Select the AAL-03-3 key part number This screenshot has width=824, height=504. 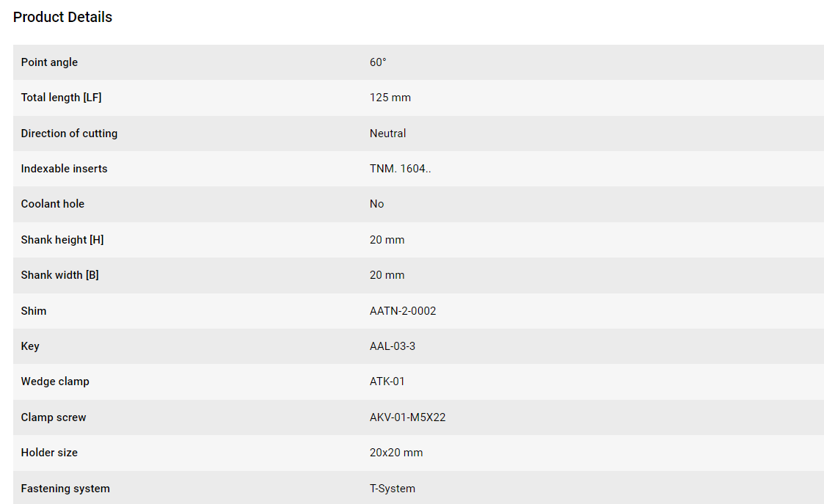(392, 346)
